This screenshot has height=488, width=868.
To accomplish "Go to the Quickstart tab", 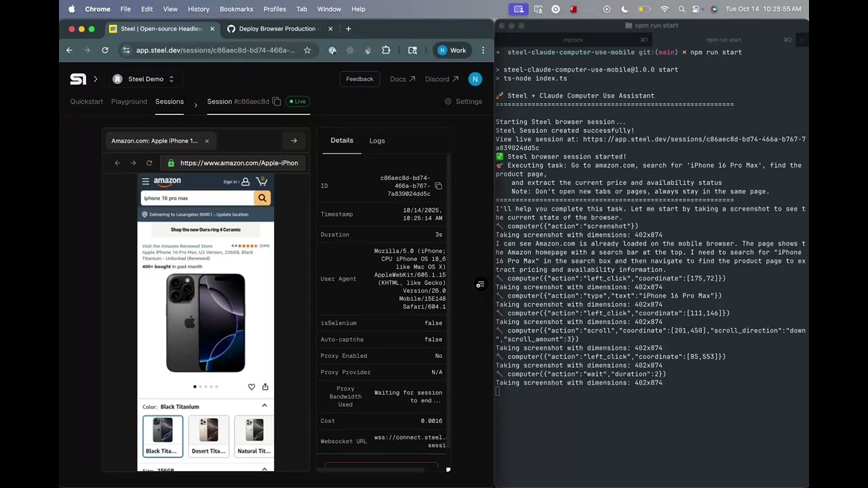I will pos(87,102).
